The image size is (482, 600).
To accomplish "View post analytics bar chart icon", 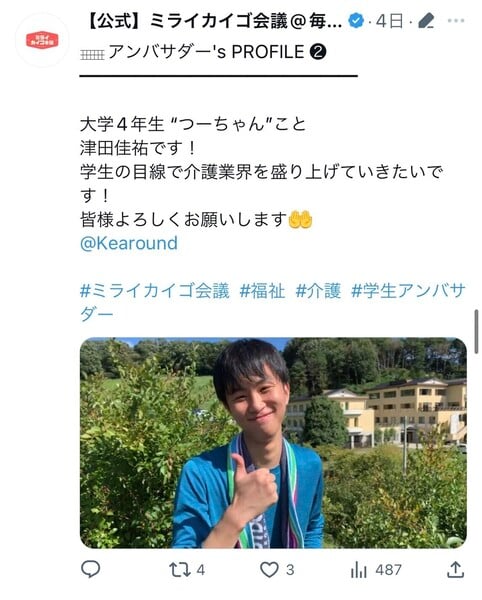I will coord(358,570).
